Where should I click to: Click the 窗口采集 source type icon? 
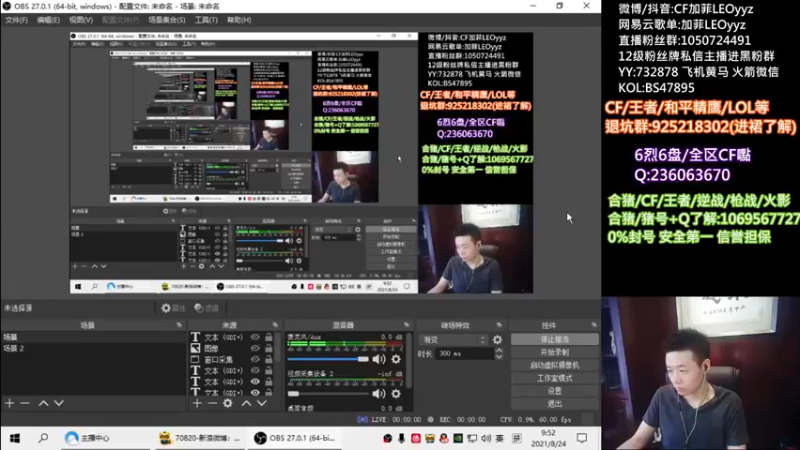tap(195, 359)
